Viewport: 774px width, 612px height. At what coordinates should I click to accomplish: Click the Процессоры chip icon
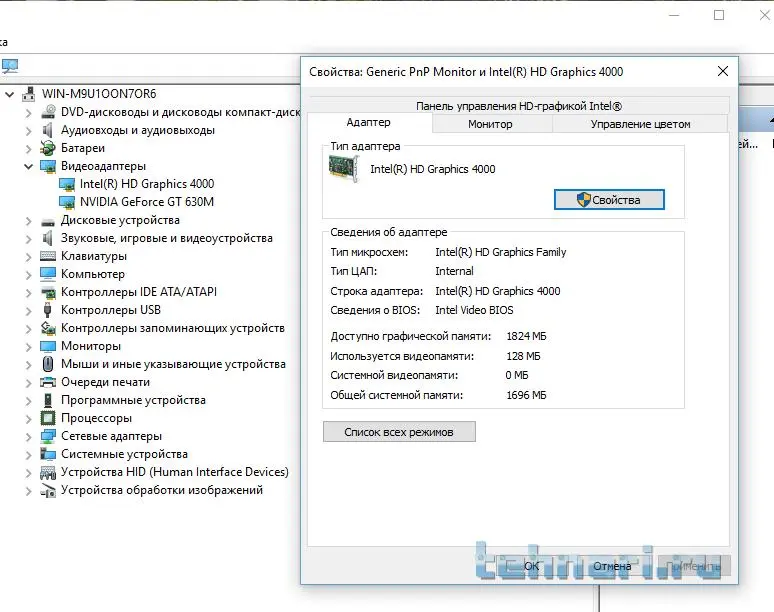[x=48, y=418]
